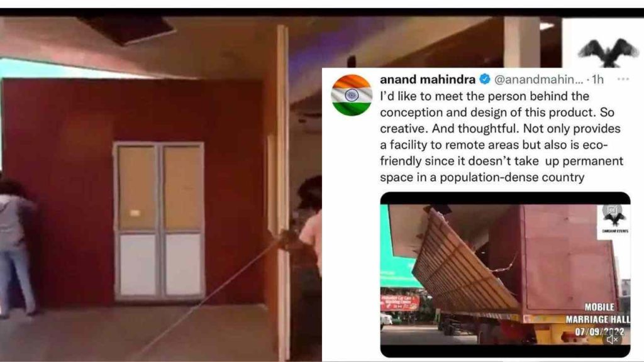644x362 pixels.
Task: Click the person in grey hoodie
Action: (16, 246)
